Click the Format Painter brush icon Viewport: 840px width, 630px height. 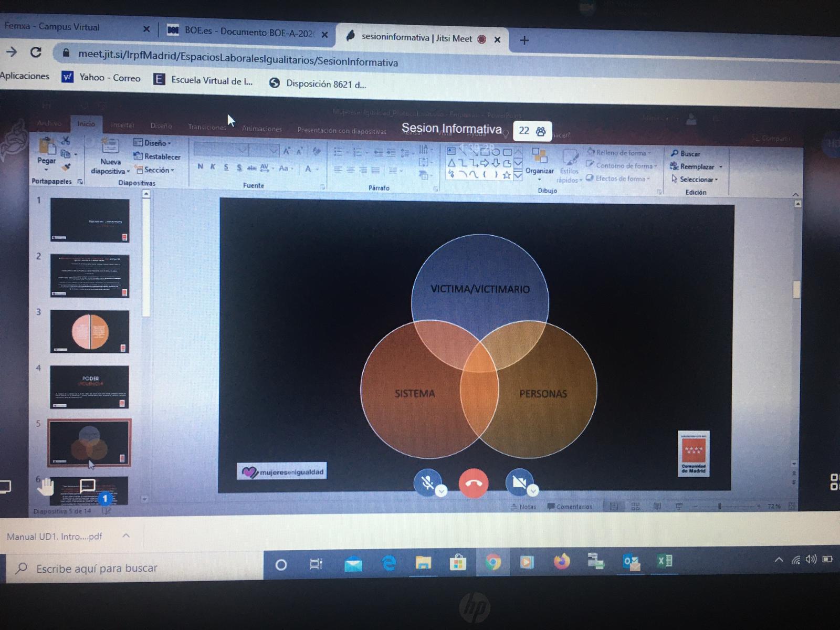point(66,167)
